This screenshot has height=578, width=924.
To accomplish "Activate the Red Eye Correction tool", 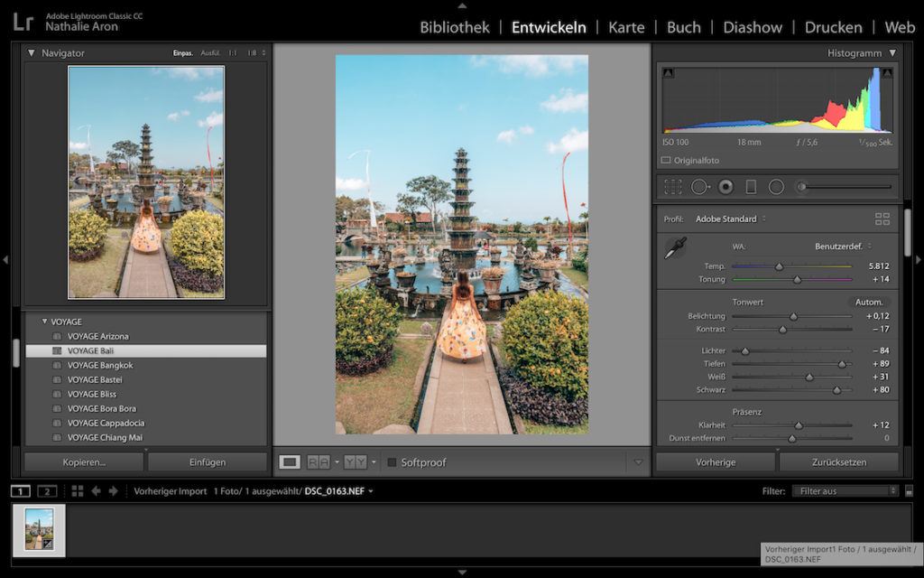I will 726,187.
